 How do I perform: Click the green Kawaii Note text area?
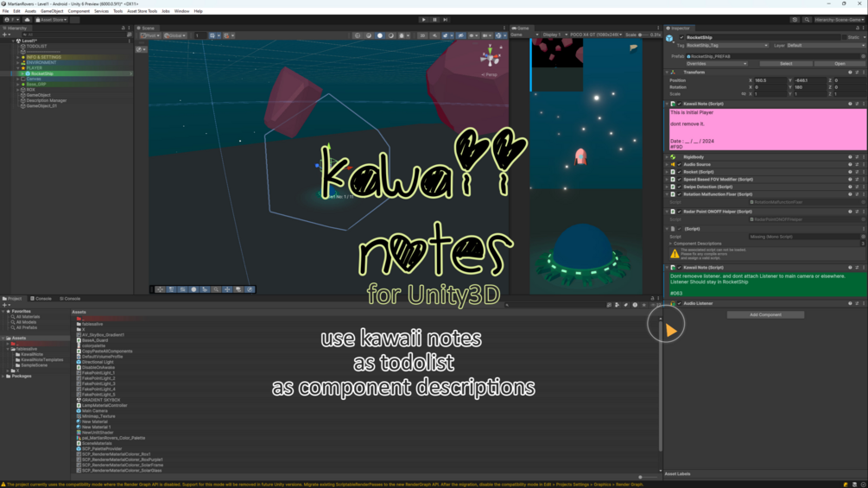point(767,284)
